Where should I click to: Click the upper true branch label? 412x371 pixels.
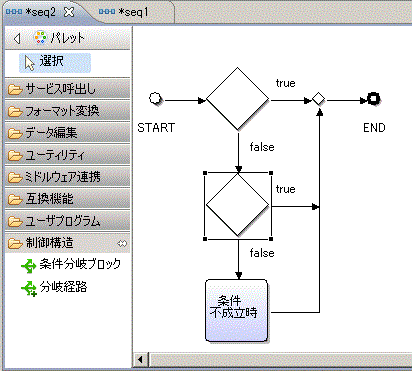[286, 83]
